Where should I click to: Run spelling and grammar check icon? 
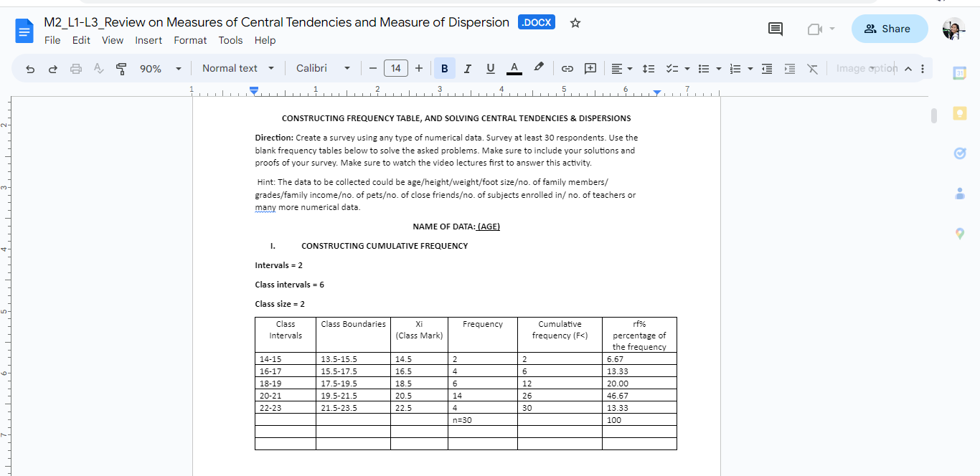tap(99, 69)
